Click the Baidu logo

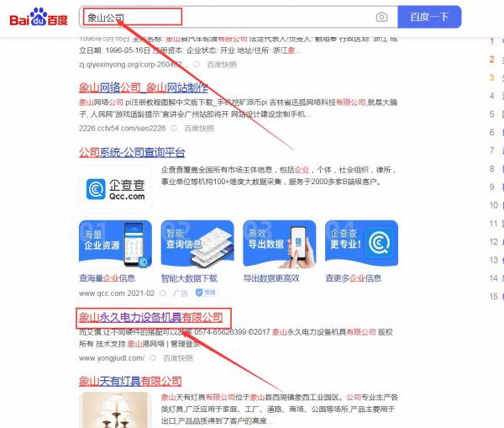coord(39,18)
